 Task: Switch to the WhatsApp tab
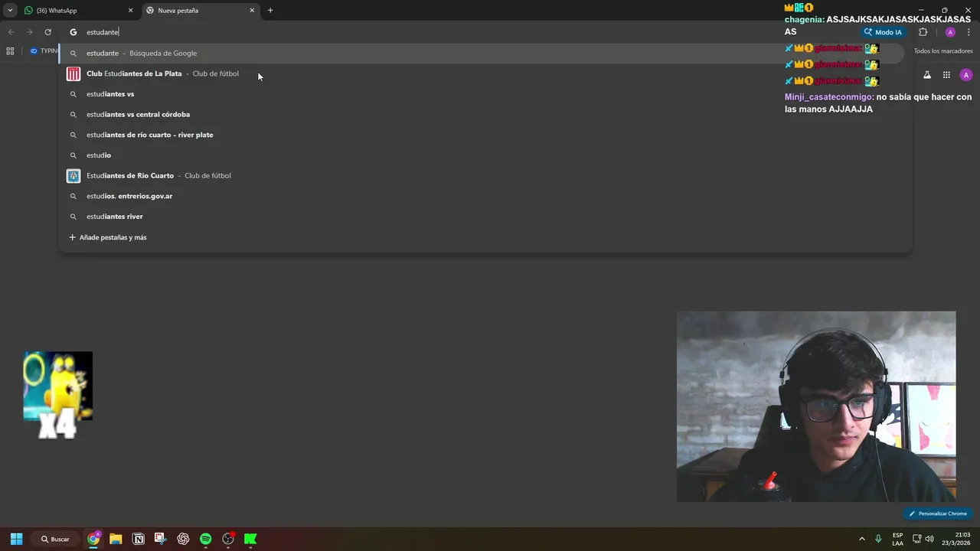tap(77, 11)
